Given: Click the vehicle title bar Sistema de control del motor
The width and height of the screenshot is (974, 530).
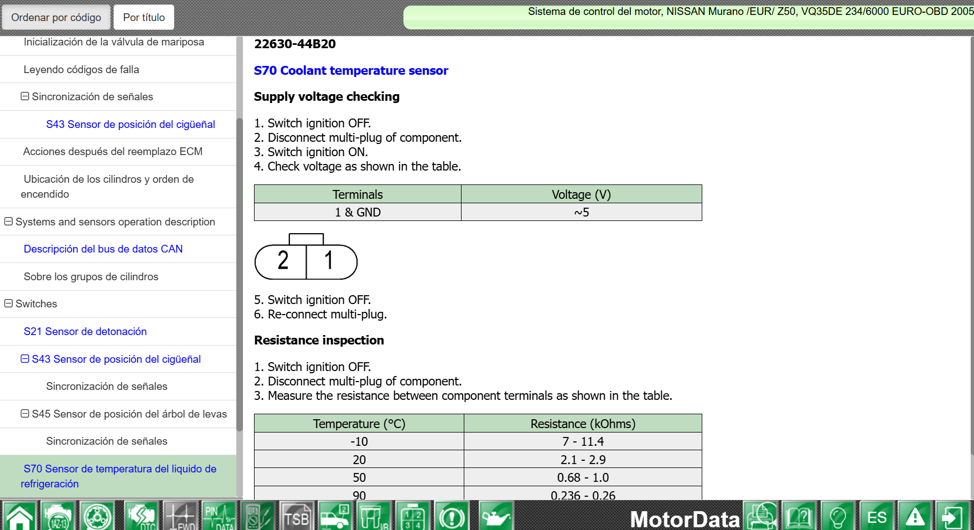Looking at the screenshot, I should click(688, 17).
